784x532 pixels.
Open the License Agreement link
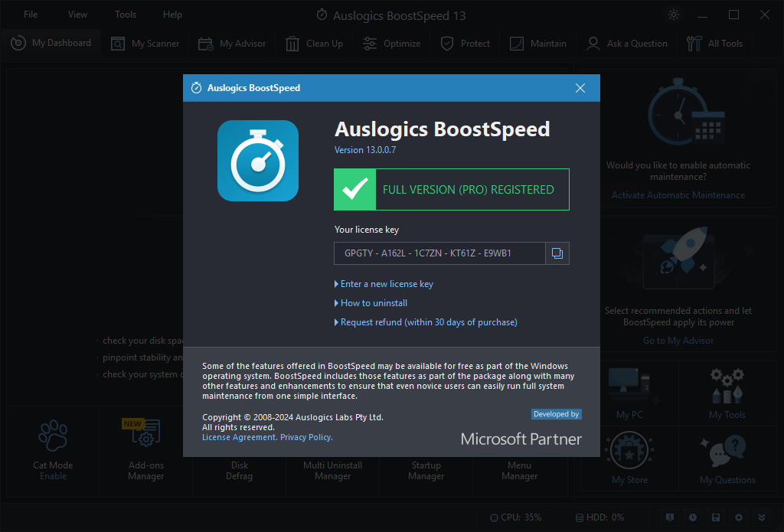click(x=239, y=437)
